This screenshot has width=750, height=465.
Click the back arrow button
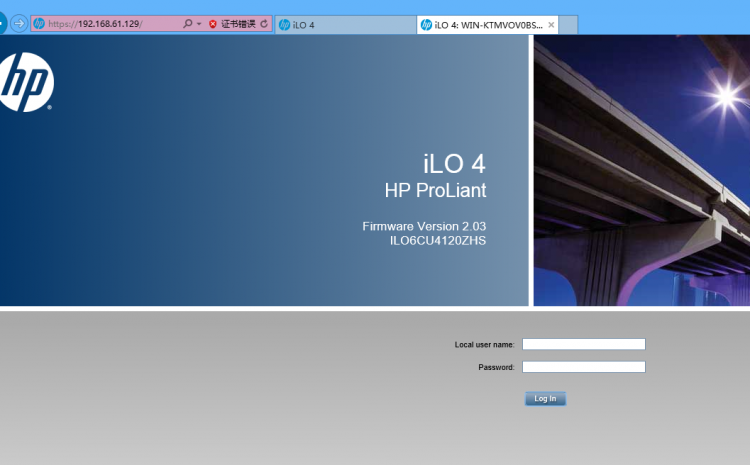[2, 23]
